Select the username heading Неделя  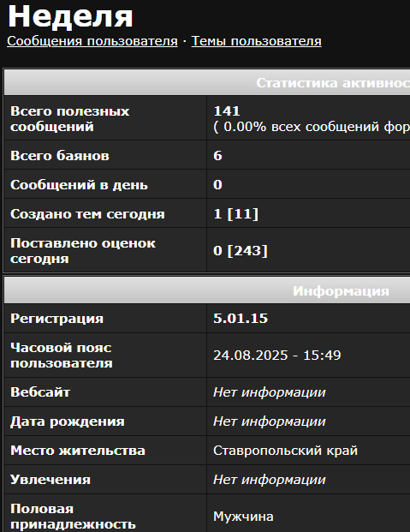70,16
